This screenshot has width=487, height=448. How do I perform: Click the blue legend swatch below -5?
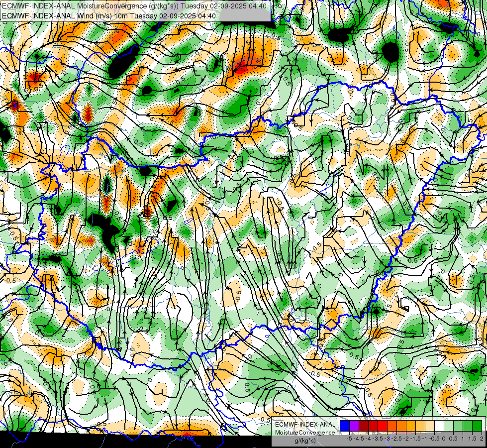coord(345,426)
